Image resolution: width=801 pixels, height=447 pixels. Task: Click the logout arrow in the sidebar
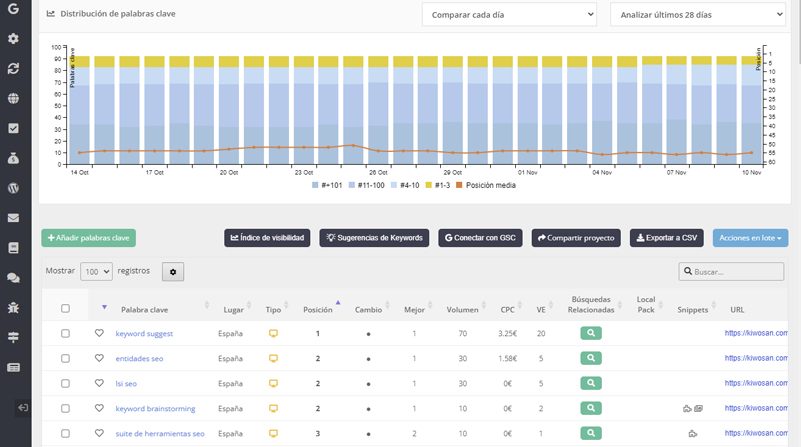tap(23, 408)
